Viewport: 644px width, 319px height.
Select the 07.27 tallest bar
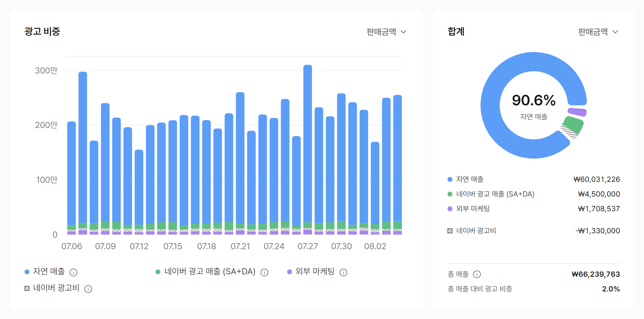click(308, 150)
